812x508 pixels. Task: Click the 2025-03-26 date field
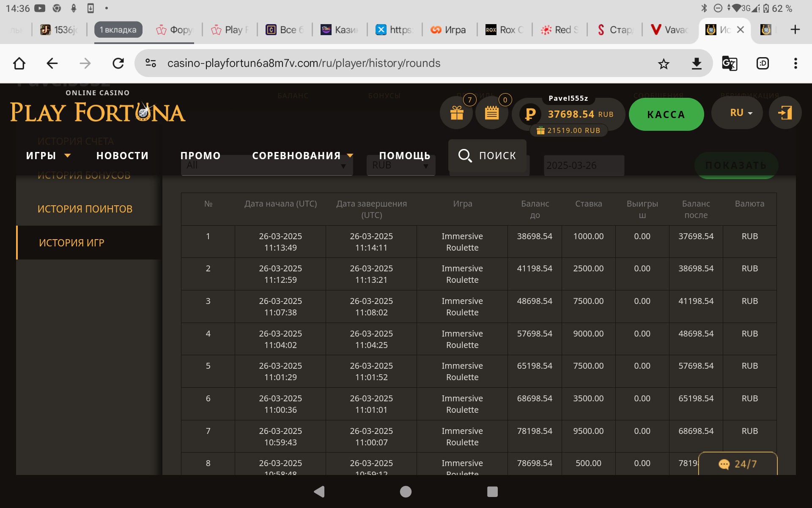click(584, 166)
